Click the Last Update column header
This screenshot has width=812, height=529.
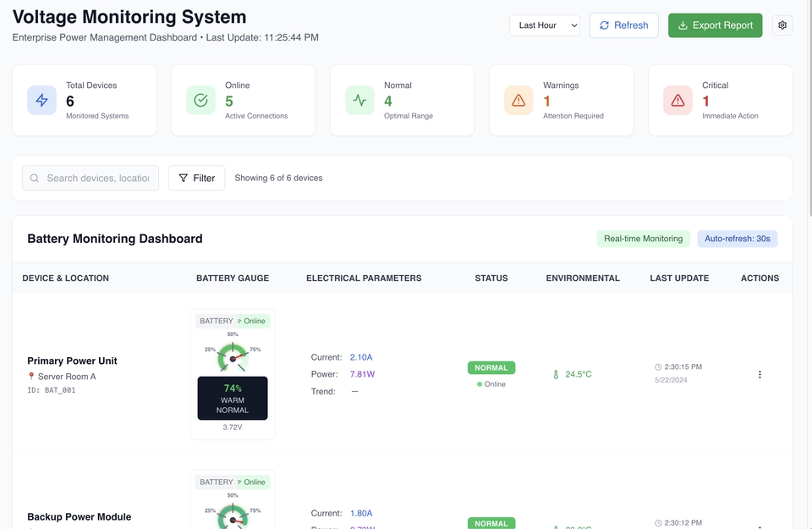(x=679, y=278)
